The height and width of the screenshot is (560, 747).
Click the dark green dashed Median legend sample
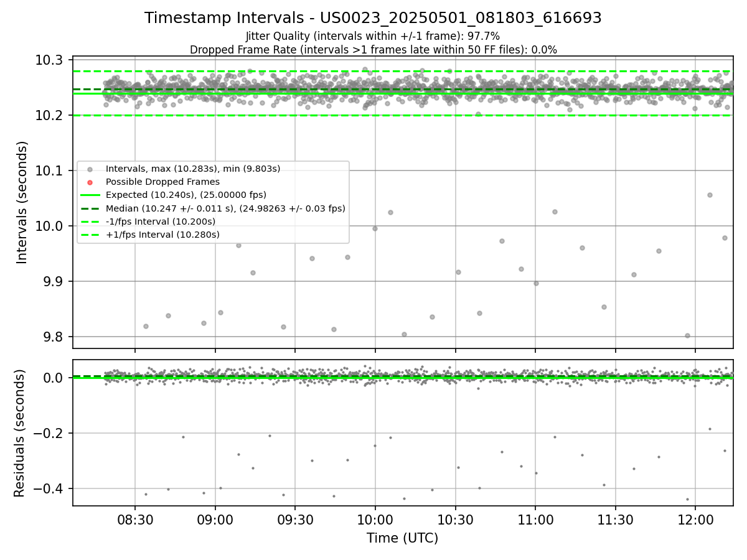click(x=90, y=208)
